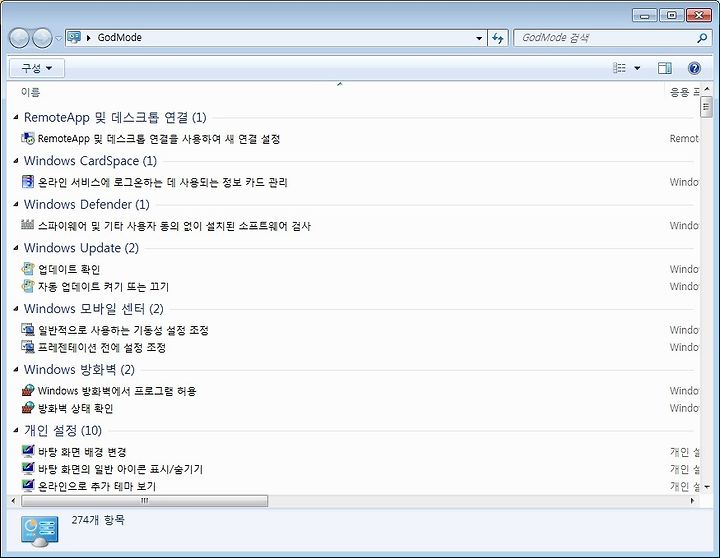Collapse the 개인 설정 group

[16, 431]
